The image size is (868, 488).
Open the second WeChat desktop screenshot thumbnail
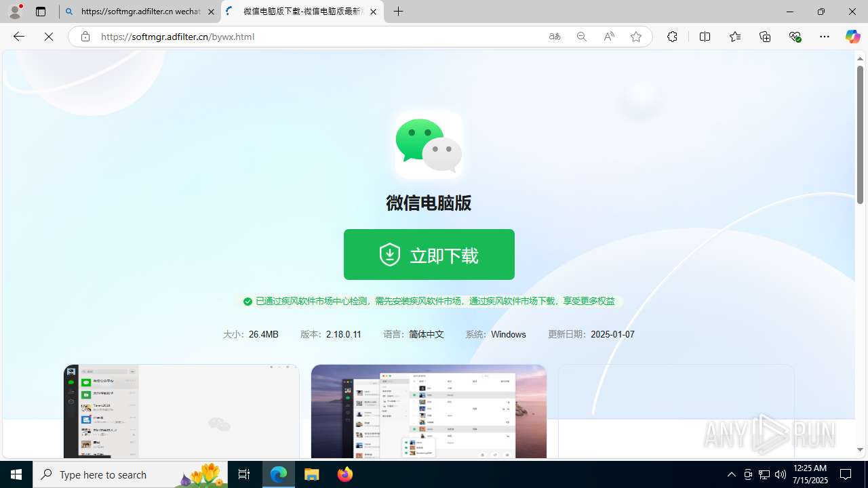tap(429, 411)
